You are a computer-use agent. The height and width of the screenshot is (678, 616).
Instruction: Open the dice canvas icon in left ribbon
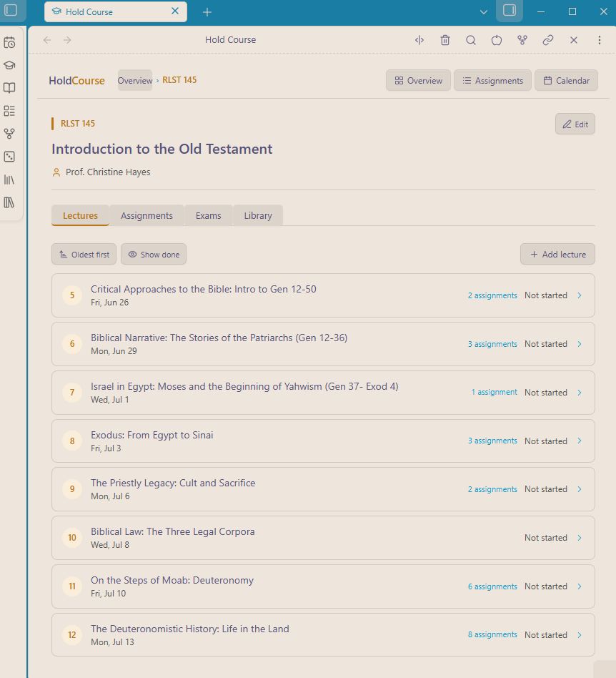9,157
